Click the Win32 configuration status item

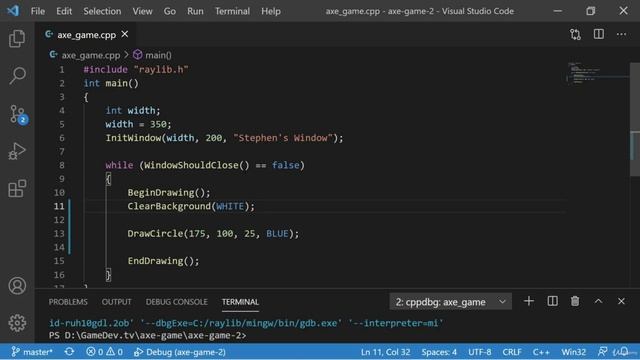[573, 351]
